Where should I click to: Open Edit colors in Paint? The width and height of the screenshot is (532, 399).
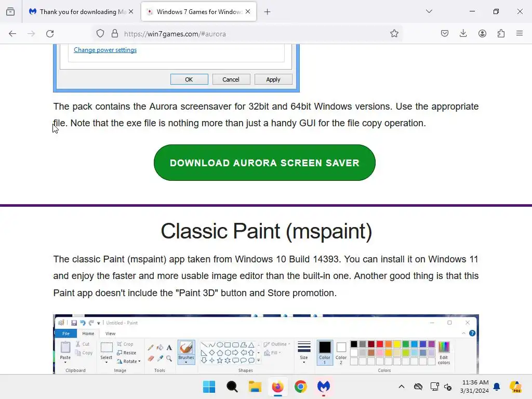point(444,353)
